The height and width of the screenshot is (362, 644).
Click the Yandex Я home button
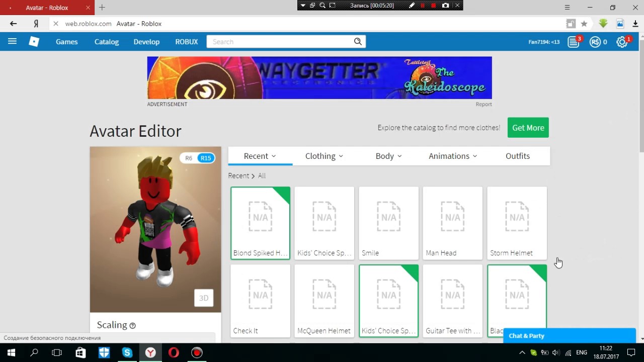click(36, 24)
